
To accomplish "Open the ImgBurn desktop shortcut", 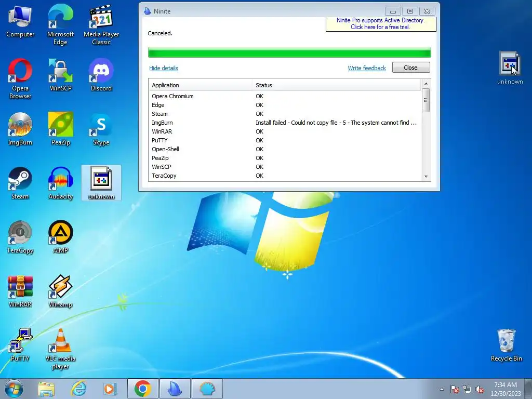I will (x=20, y=129).
